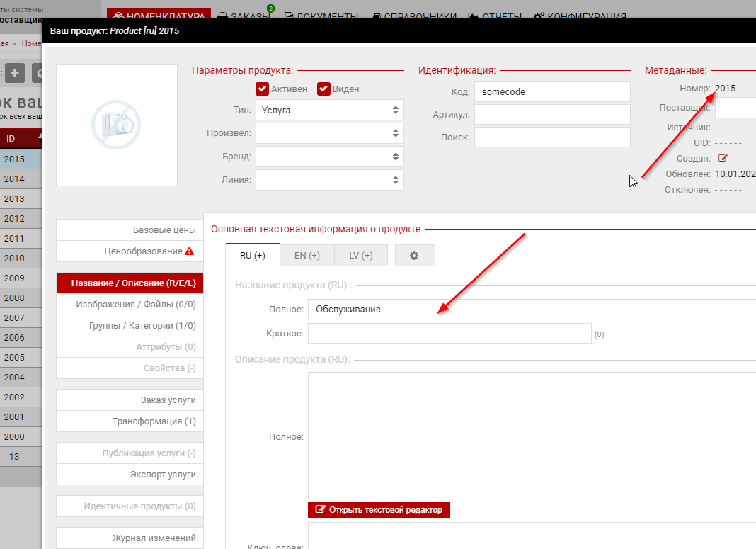
Task: Toggle the Виден checkbox
Action: pyautogui.click(x=323, y=89)
